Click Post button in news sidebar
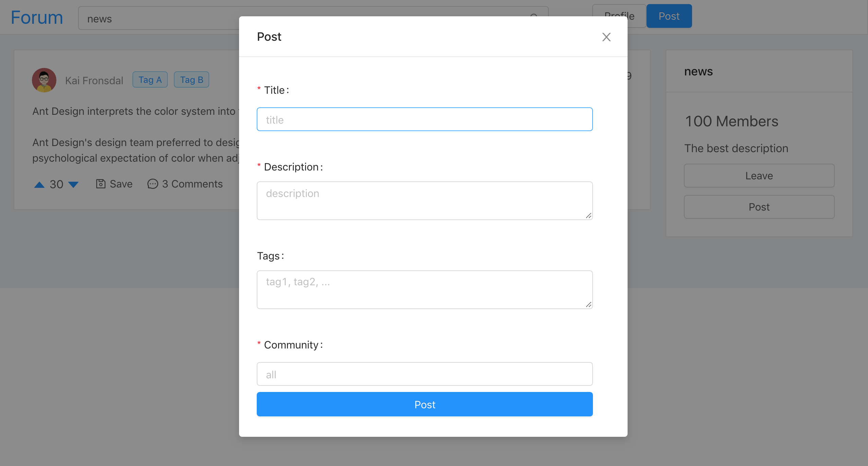Image resolution: width=868 pixels, height=466 pixels. (759, 207)
